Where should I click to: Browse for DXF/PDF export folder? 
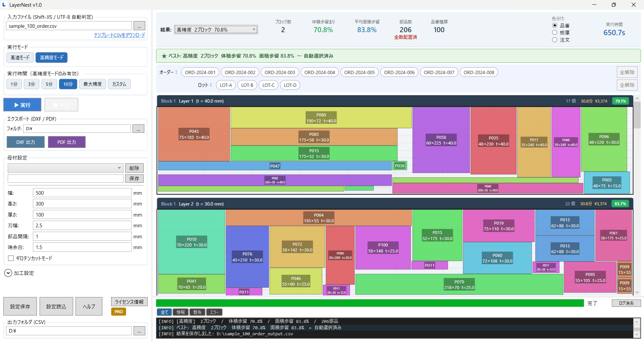[x=138, y=128]
